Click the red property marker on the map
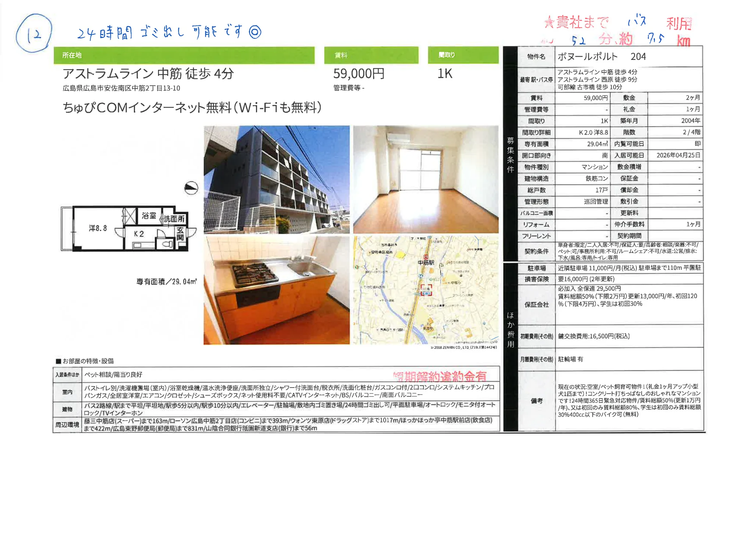This screenshot has width=756, height=535. point(426,290)
